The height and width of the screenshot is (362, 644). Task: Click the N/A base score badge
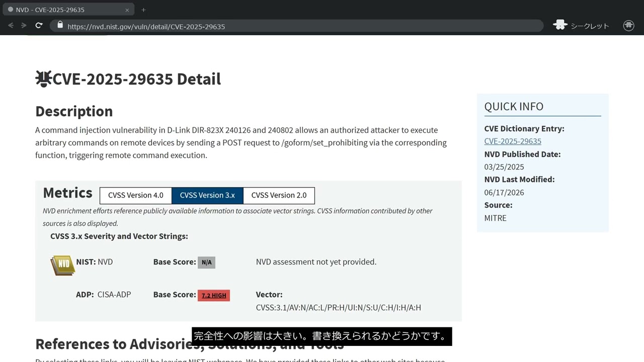coord(206,262)
